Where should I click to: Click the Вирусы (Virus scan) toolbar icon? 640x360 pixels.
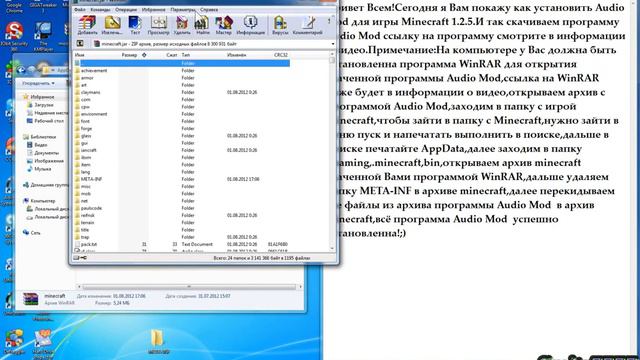tap(280, 25)
